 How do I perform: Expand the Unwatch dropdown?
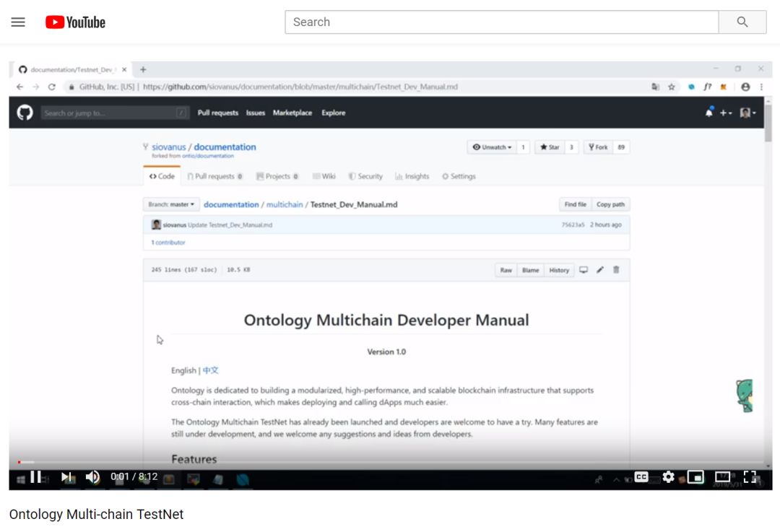point(492,147)
